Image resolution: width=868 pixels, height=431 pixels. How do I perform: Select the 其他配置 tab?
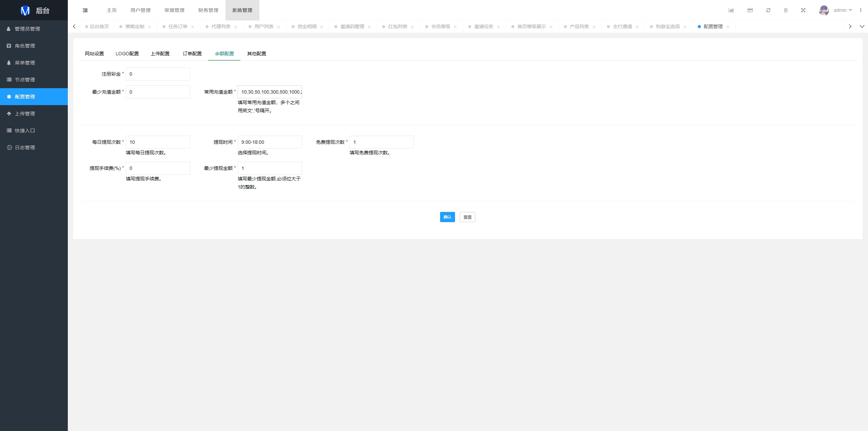tap(256, 53)
